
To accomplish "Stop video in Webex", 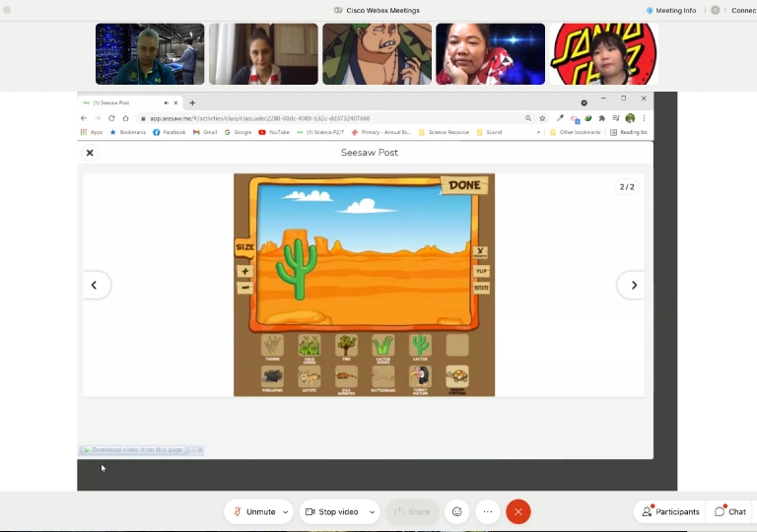I will [x=332, y=511].
